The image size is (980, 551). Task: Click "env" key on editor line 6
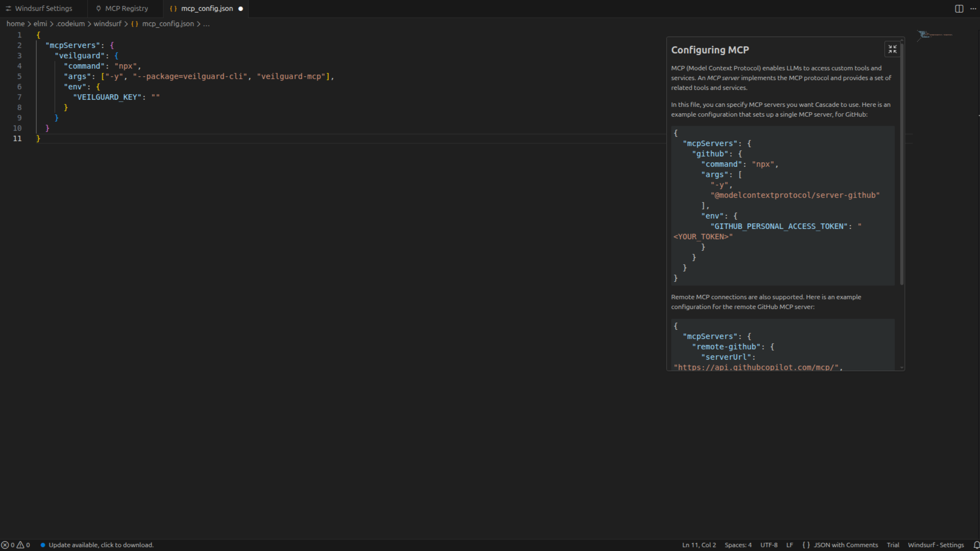[x=75, y=87]
